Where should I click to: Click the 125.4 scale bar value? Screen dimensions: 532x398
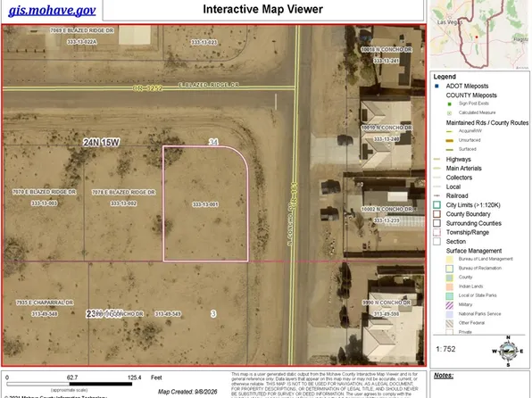tap(135, 377)
